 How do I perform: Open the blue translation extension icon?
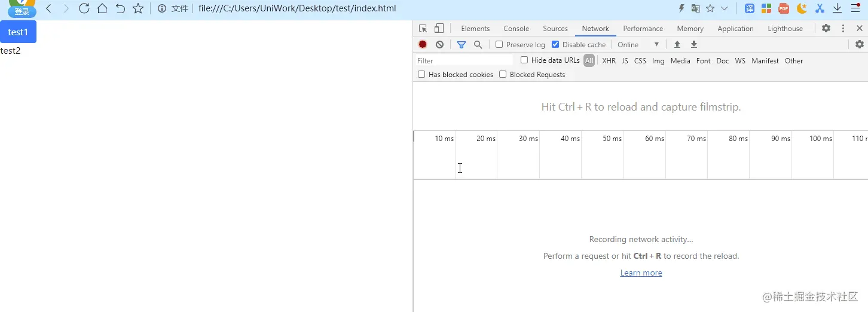(750, 8)
